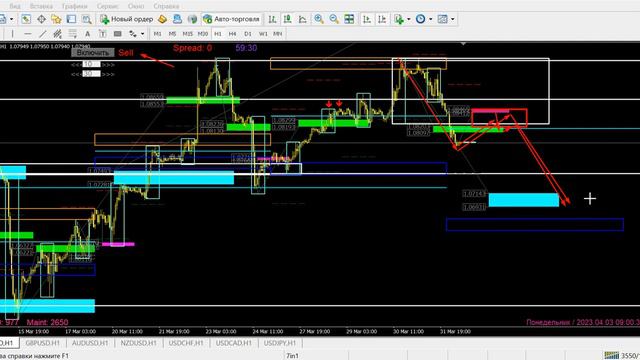The image size is (640, 360).
Task: Open the Market Watch panel icon
Action: click(26, 19)
